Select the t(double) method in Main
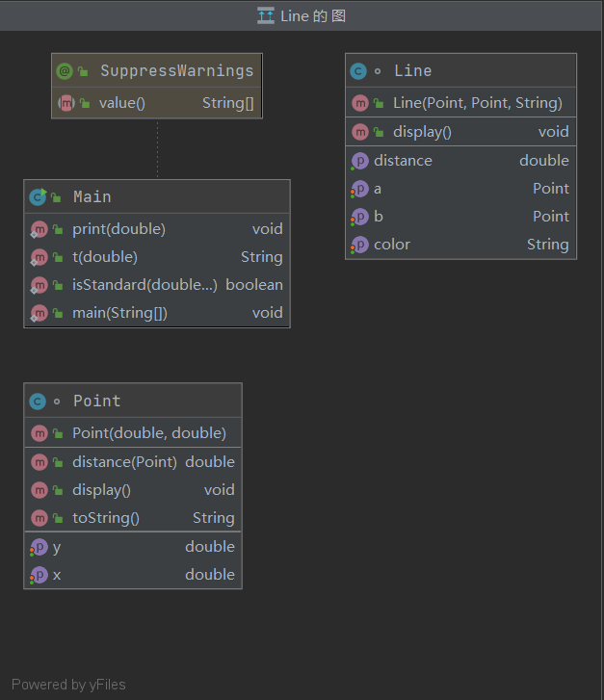This screenshot has height=700, width=604. click(157, 257)
